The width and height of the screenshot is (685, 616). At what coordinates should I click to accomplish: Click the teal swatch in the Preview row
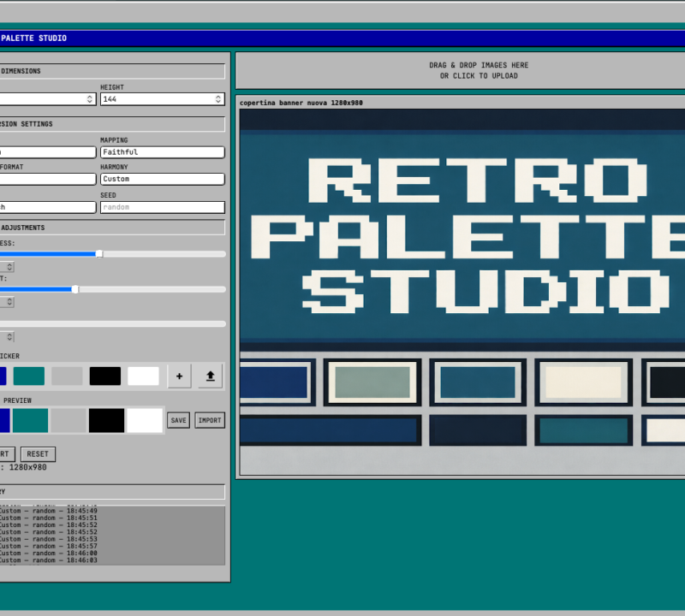(x=30, y=420)
